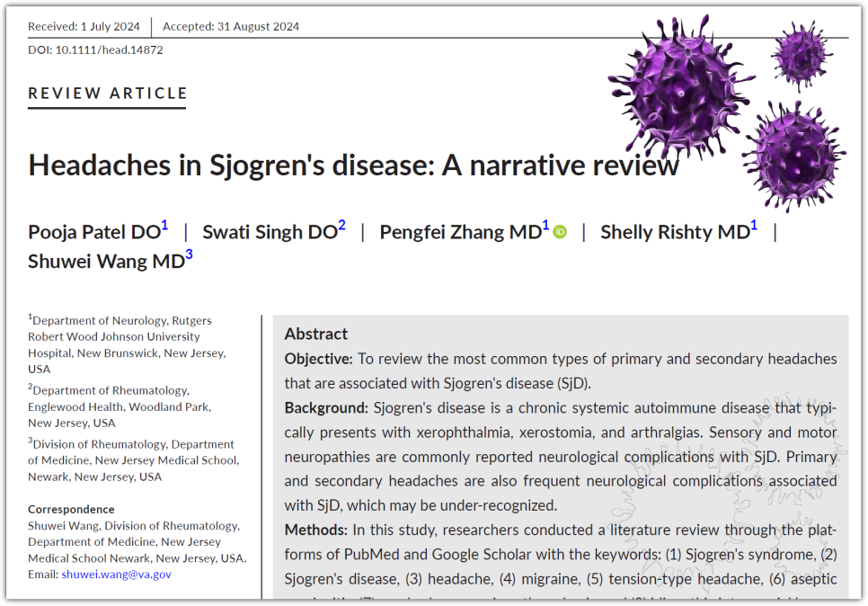Click superscript 2 after Swati Singh DO

(x=341, y=227)
